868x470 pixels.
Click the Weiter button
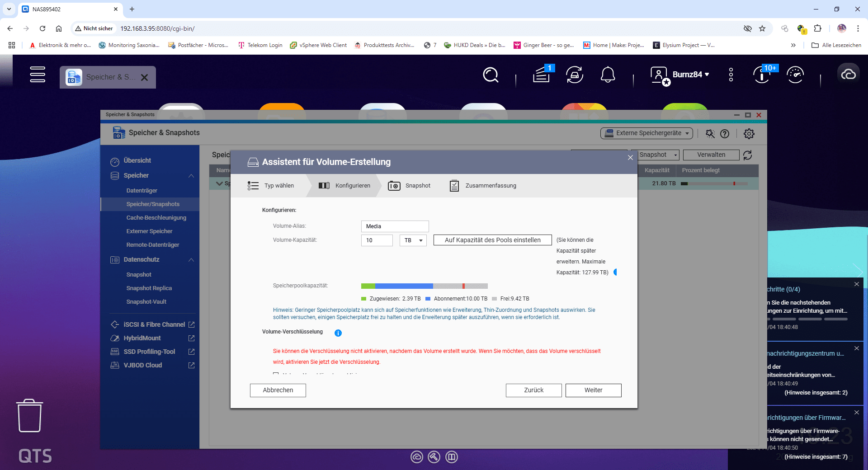tap(593, 390)
